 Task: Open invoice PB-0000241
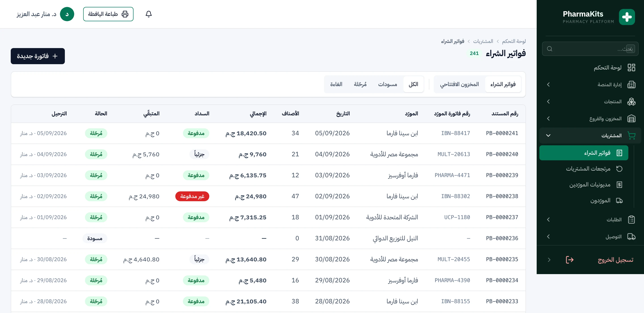pos(502,133)
